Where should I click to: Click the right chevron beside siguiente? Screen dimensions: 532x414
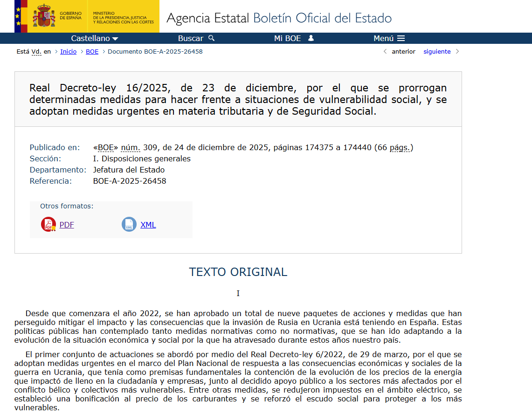pyautogui.click(x=457, y=51)
